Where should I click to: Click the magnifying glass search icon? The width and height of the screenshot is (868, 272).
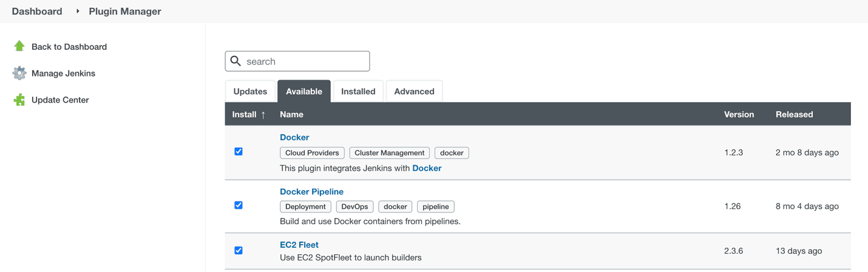(x=236, y=61)
